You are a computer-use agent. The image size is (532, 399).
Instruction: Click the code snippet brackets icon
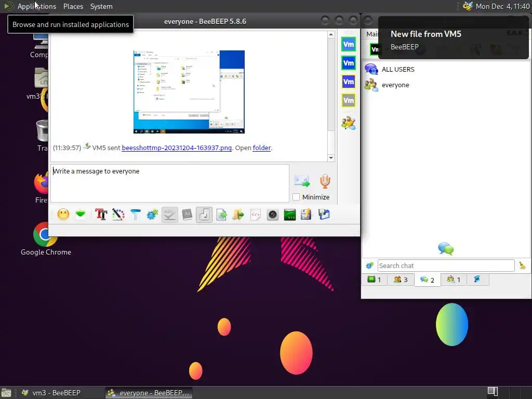[x=256, y=215]
